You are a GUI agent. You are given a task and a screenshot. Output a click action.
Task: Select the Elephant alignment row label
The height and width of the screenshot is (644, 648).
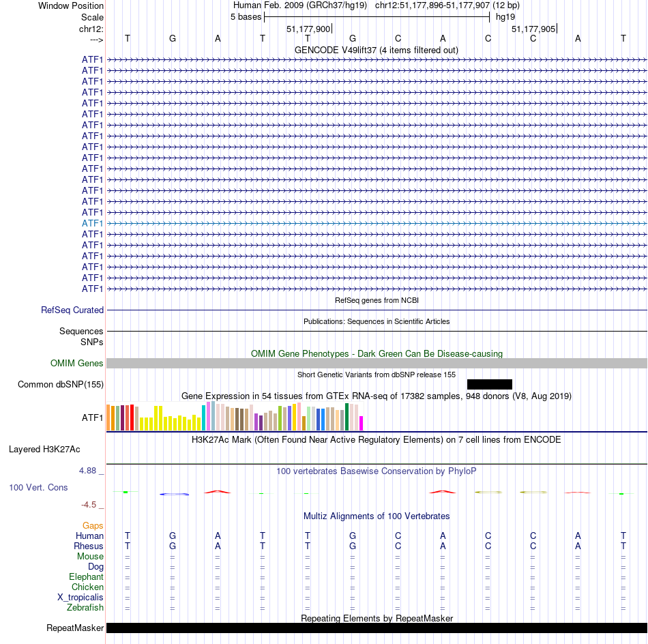click(86, 576)
